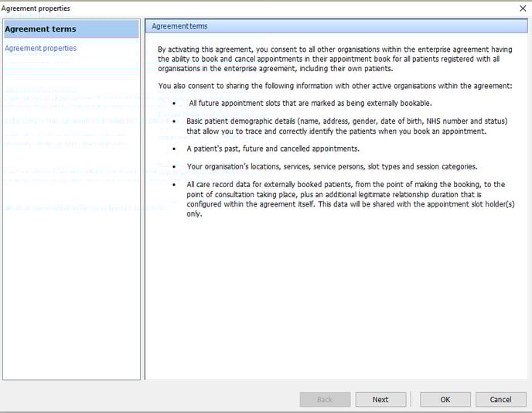Viewport: 532px width, 413px height.
Task: Click the future appointment slots bullet point
Action: [309, 103]
